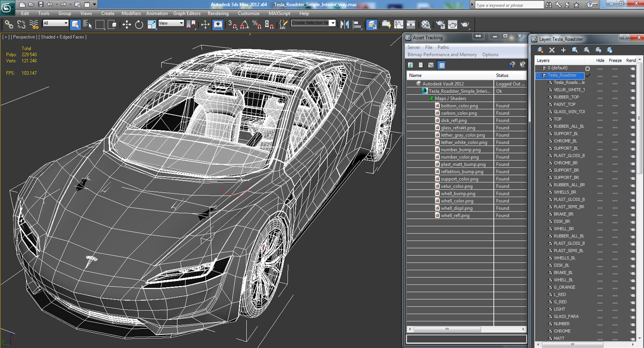Activate the Select Object tool

tap(75, 24)
